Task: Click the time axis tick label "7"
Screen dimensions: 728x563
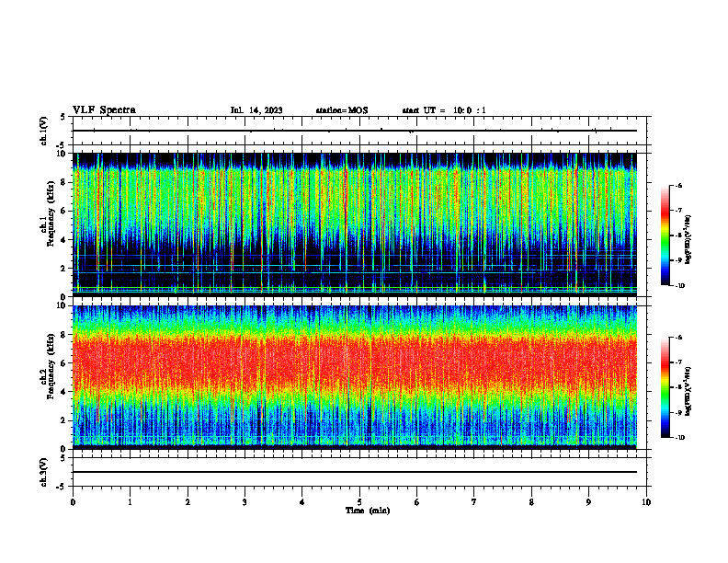Action: coord(474,502)
